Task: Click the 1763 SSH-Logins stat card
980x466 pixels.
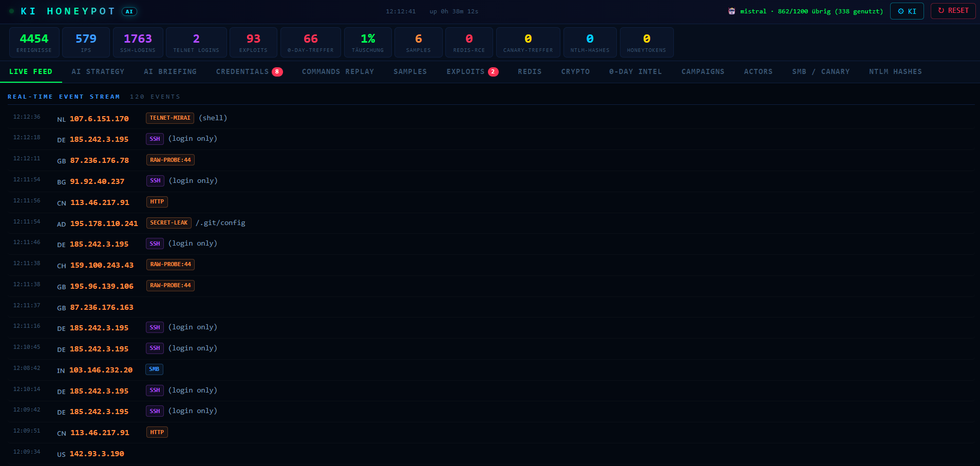Action: pyautogui.click(x=138, y=42)
